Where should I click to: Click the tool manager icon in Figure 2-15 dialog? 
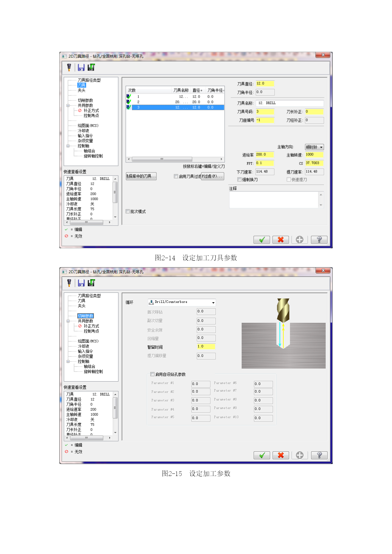click(x=69, y=283)
